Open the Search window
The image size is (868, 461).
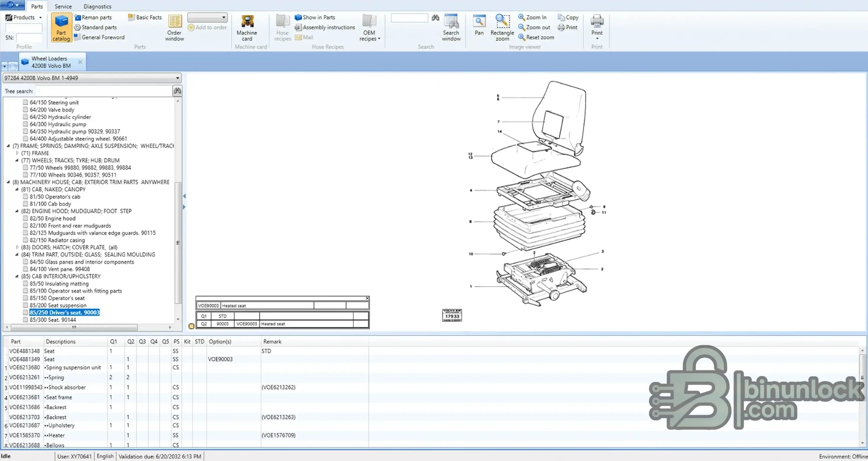(451, 28)
